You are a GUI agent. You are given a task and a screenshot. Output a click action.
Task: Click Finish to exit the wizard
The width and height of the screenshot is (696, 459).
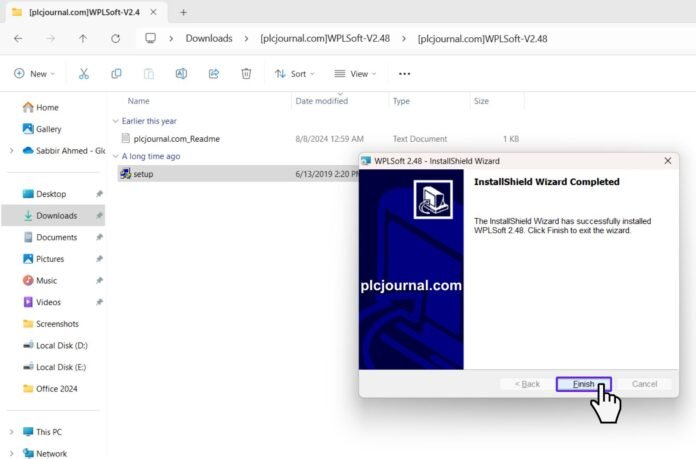point(583,384)
